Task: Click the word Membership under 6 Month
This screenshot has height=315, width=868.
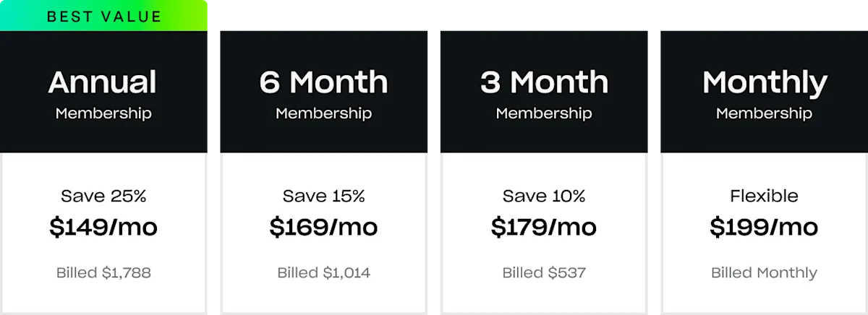Action: [x=323, y=113]
